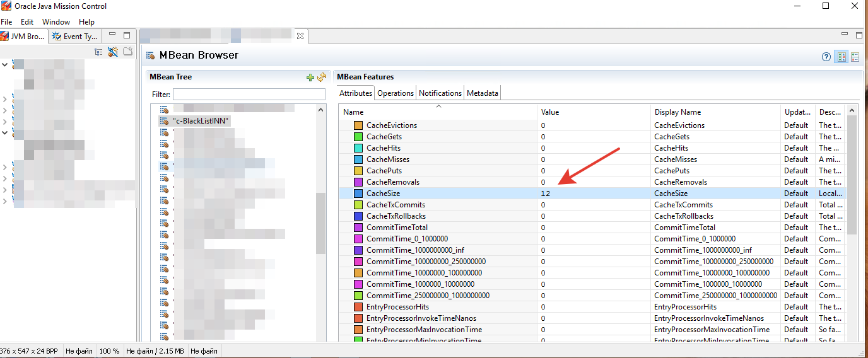This screenshot has width=868, height=358.
Task: Click the MBean Tree Filter text field
Action: pos(249,94)
